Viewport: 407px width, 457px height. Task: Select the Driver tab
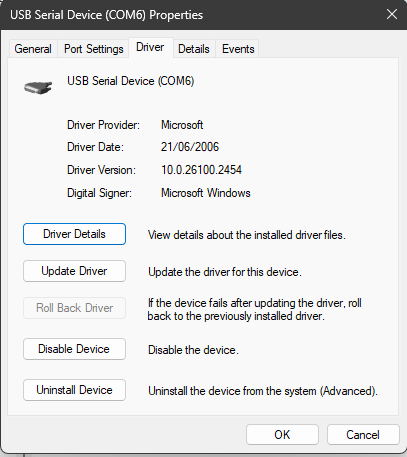coord(150,47)
